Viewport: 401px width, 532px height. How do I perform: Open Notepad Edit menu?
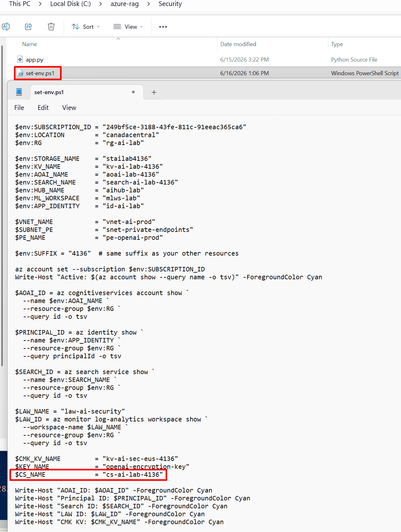pyautogui.click(x=43, y=108)
